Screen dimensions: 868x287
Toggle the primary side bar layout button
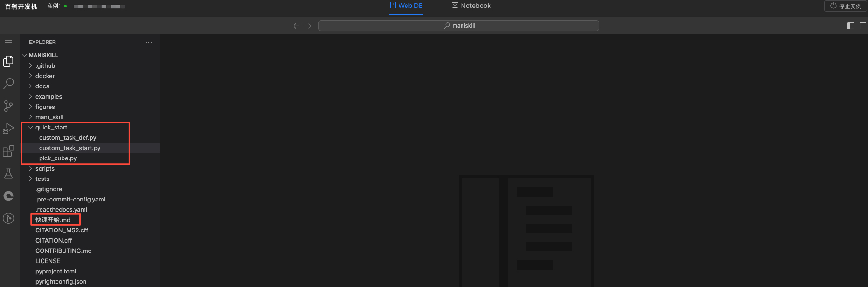[850, 26]
